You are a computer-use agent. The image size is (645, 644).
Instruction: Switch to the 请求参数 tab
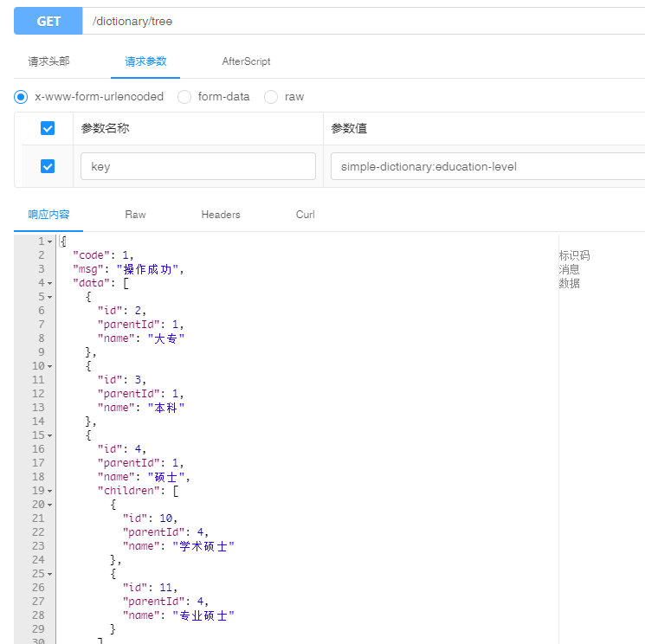tap(145, 61)
